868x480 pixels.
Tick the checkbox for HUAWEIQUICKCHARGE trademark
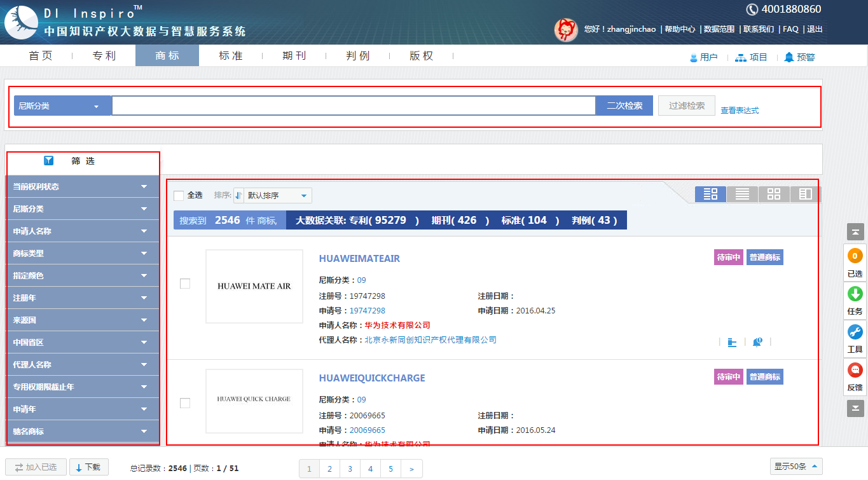pos(185,403)
